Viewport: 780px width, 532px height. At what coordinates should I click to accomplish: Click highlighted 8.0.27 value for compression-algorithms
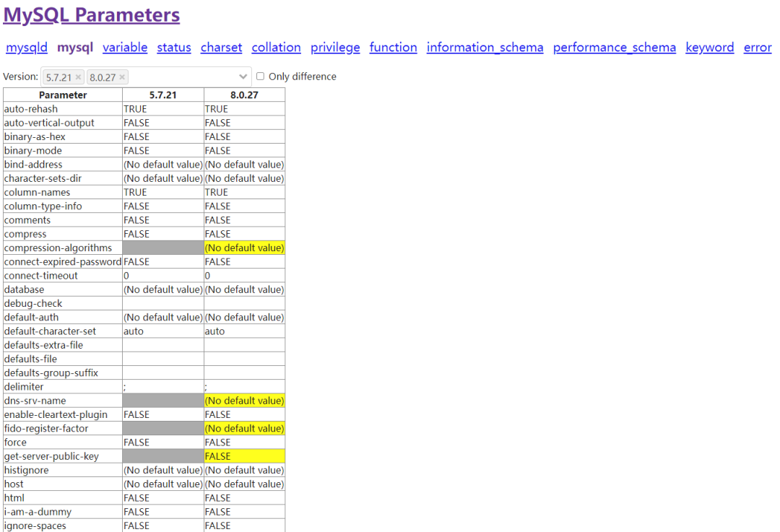[244, 248]
